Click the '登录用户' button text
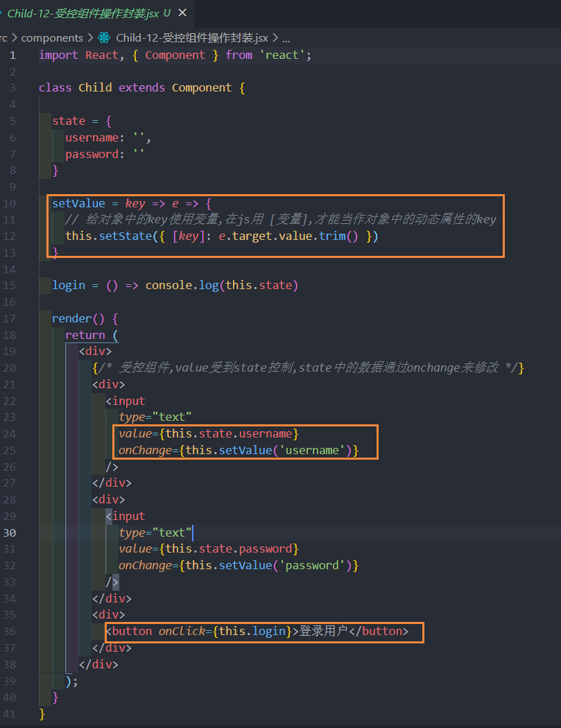561x728 pixels. [x=323, y=632]
